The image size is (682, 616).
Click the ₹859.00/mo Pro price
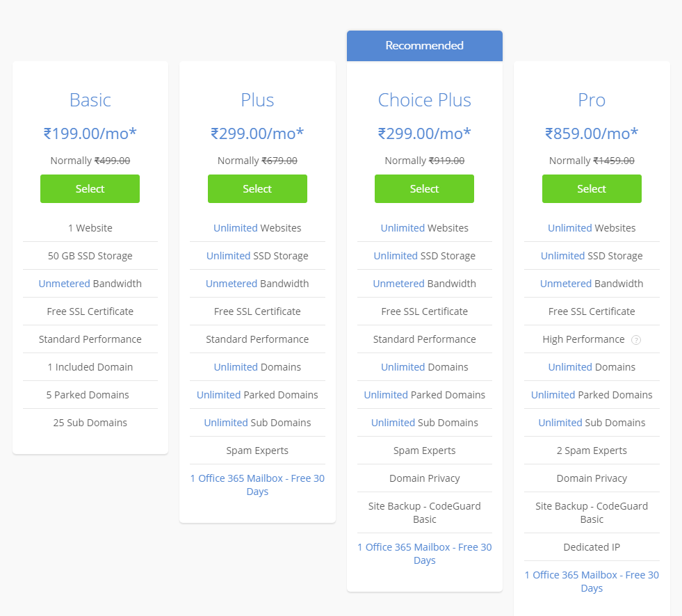pyautogui.click(x=592, y=133)
